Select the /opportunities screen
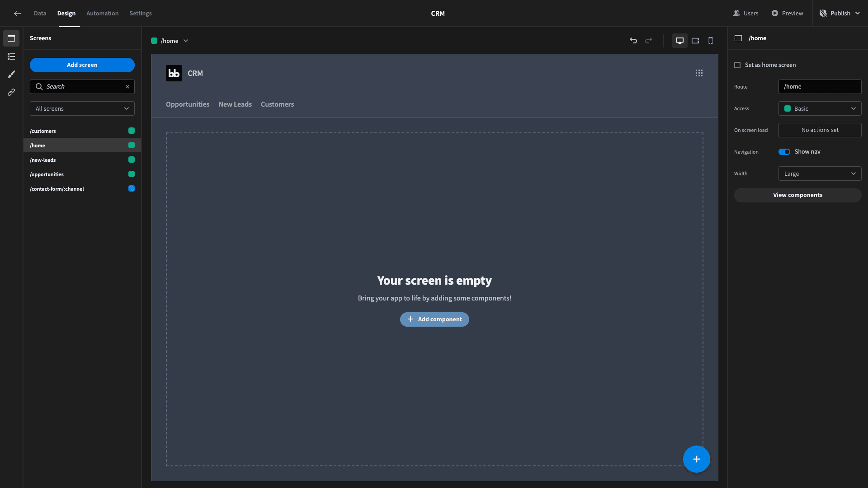The image size is (868, 488). (82, 174)
